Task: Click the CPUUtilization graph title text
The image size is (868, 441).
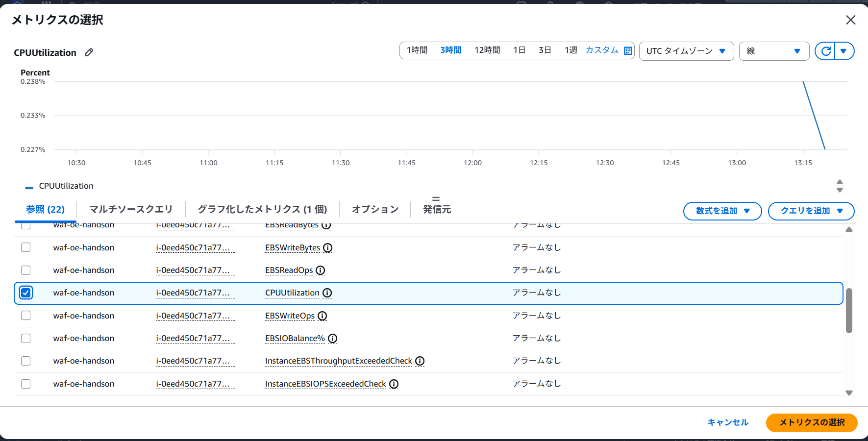Action: tap(45, 52)
